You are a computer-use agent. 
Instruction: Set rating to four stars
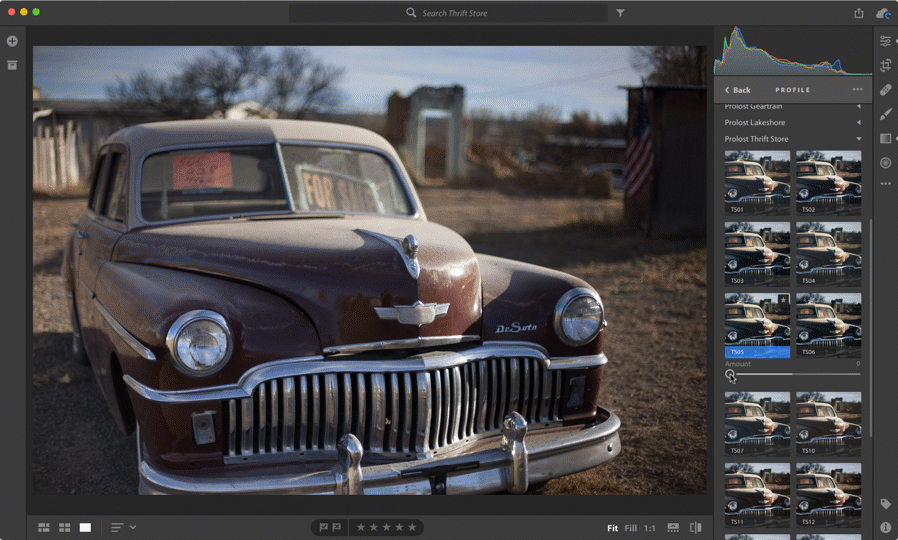[399, 527]
